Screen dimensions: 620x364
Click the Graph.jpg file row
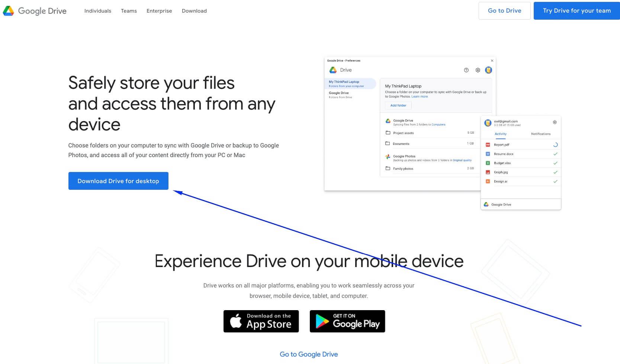pyautogui.click(x=521, y=172)
